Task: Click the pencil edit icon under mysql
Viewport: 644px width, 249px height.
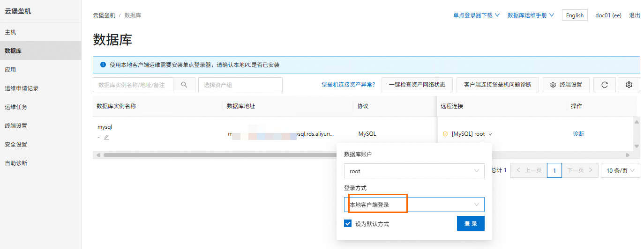Action: [106, 137]
